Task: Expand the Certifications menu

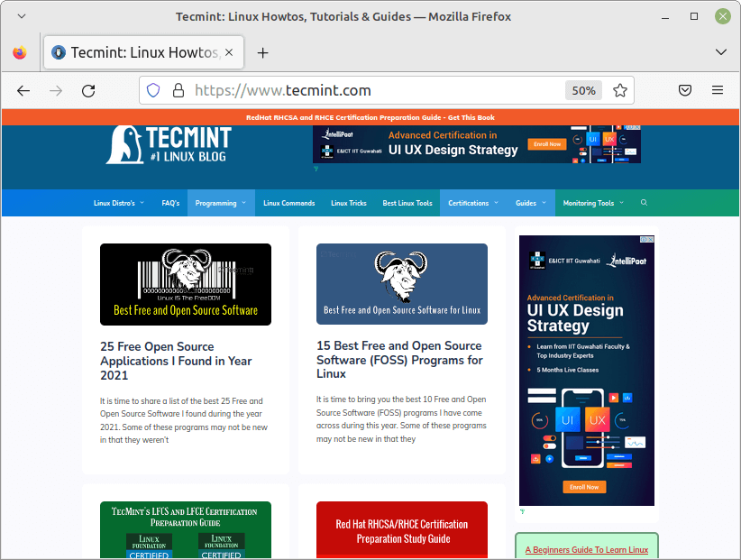Action: pyautogui.click(x=473, y=203)
